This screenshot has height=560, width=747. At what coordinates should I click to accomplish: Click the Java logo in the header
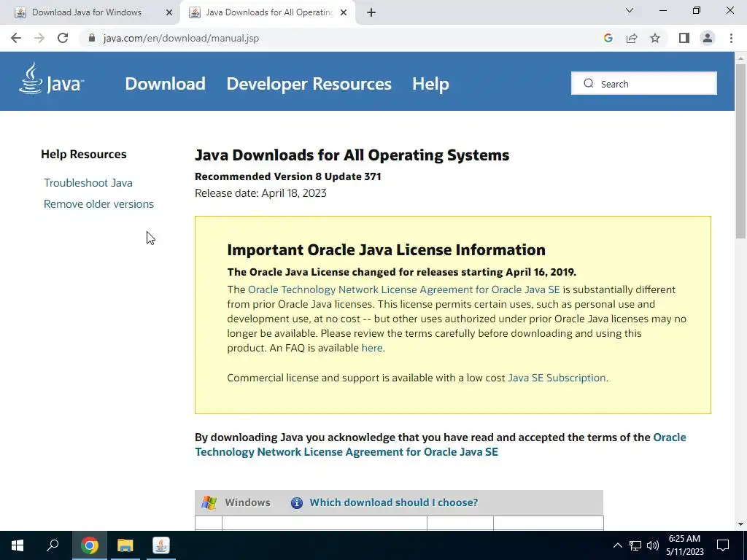click(52, 79)
